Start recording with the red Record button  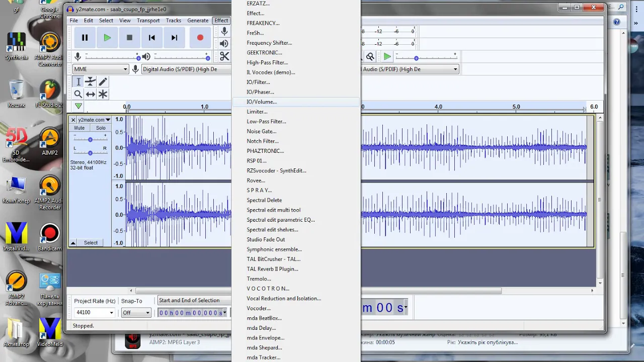point(200,38)
